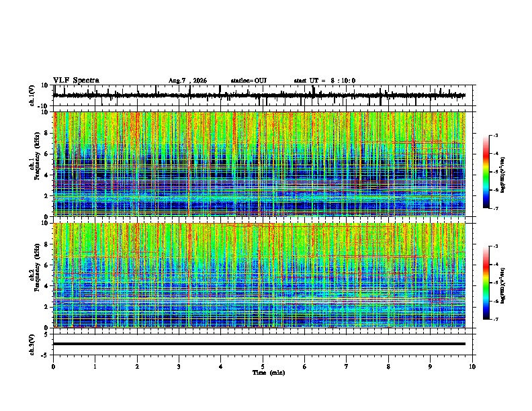The image size is (532, 411).
Task: Click the "4" kHz tick on ch.2 spectrogram
Action: click(47, 286)
